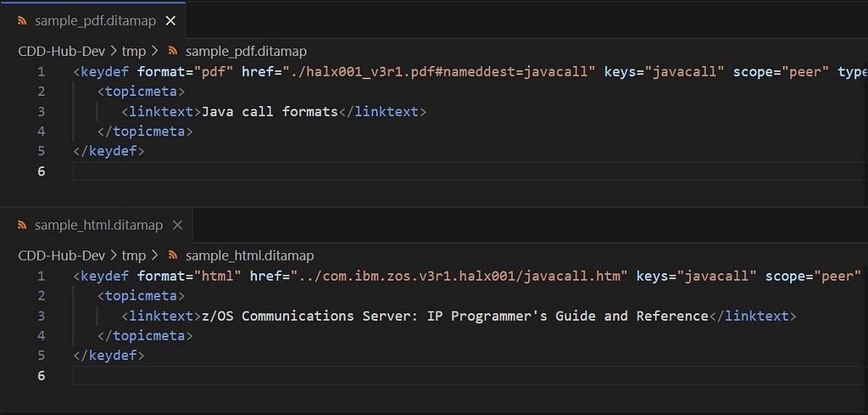The width and height of the screenshot is (868, 415).
Task: Click line number 2 in sample_html editor
Action: click(41, 296)
